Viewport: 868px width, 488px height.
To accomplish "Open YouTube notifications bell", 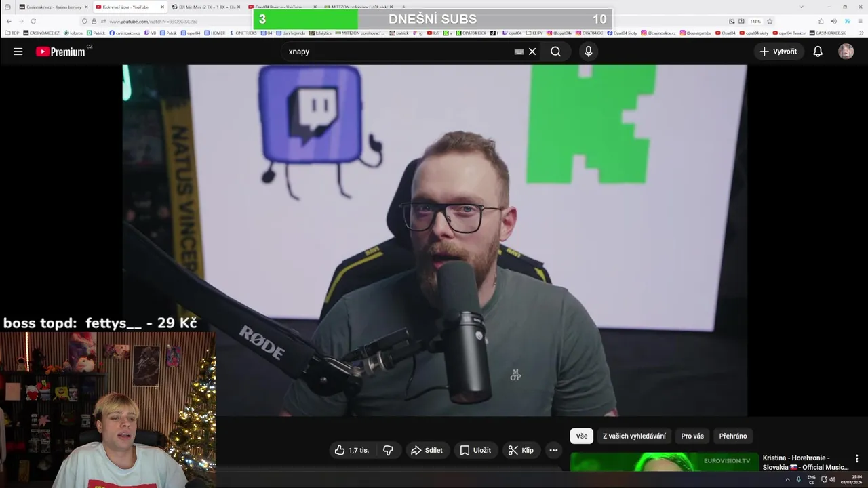I will (818, 52).
